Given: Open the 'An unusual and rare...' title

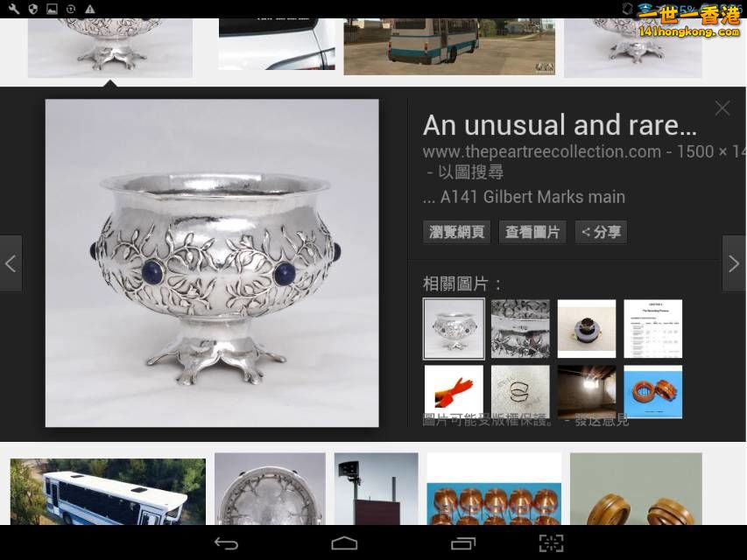Looking at the screenshot, I should [x=560, y=125].
